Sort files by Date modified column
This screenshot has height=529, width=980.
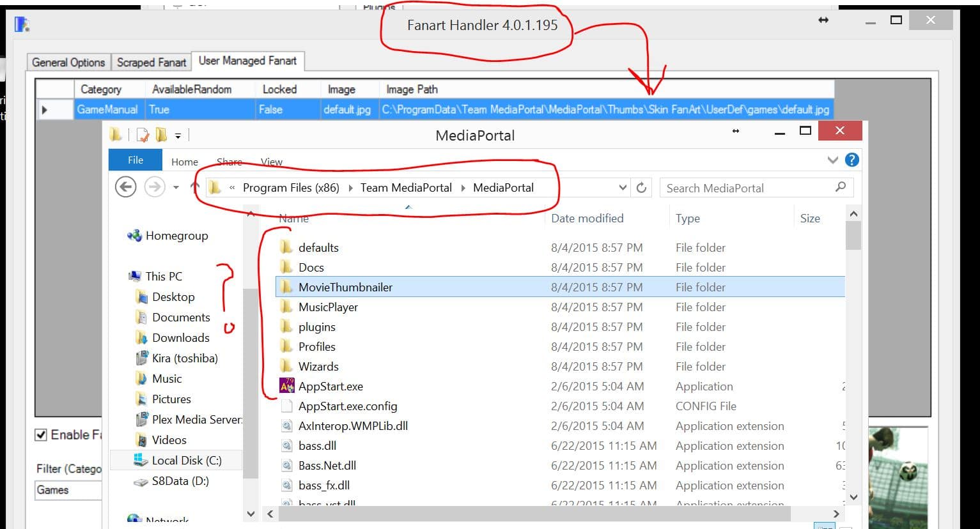[587, 218]
